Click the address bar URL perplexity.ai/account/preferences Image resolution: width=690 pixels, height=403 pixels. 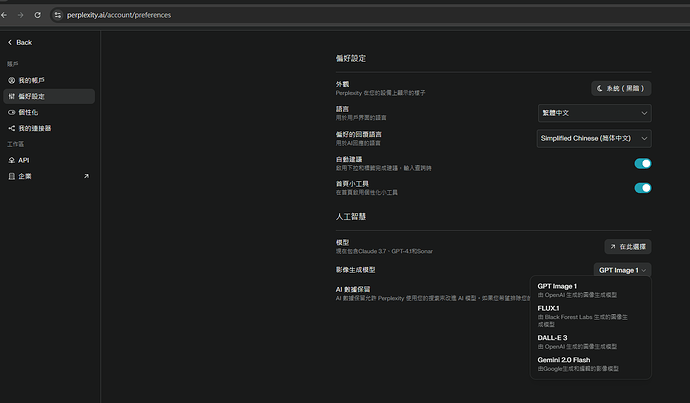pos(119,15)
